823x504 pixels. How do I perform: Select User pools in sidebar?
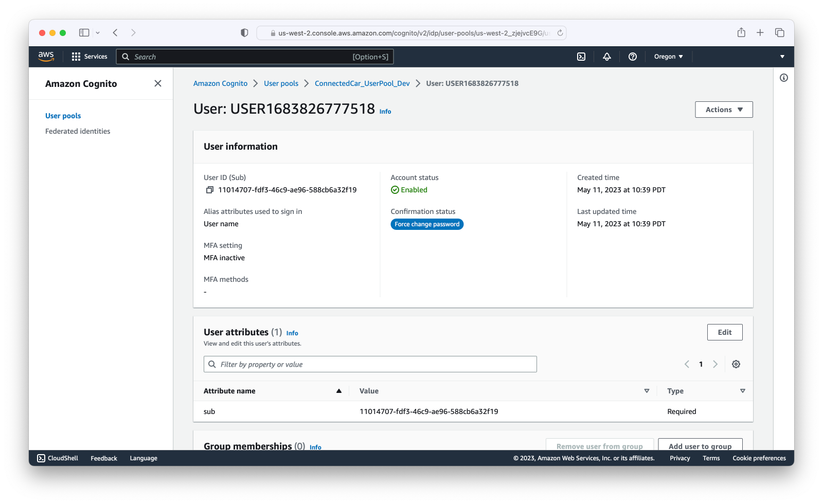[x=63, y=116]
